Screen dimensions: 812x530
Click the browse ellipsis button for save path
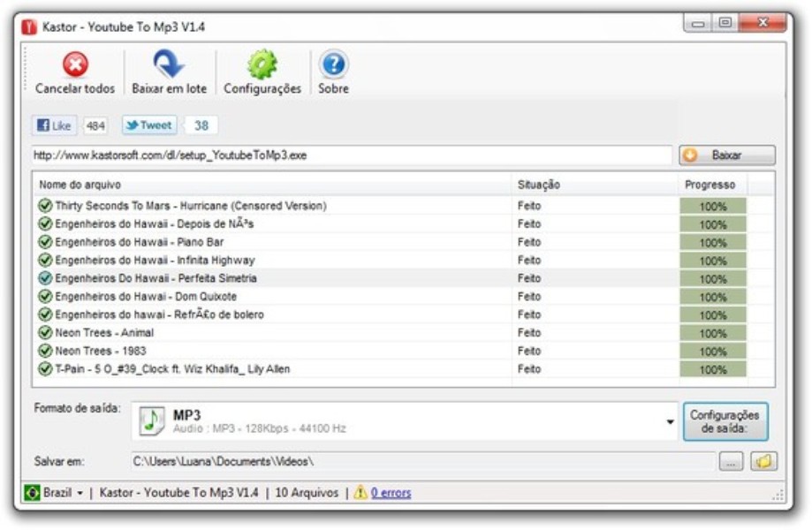tap(731, 461)
